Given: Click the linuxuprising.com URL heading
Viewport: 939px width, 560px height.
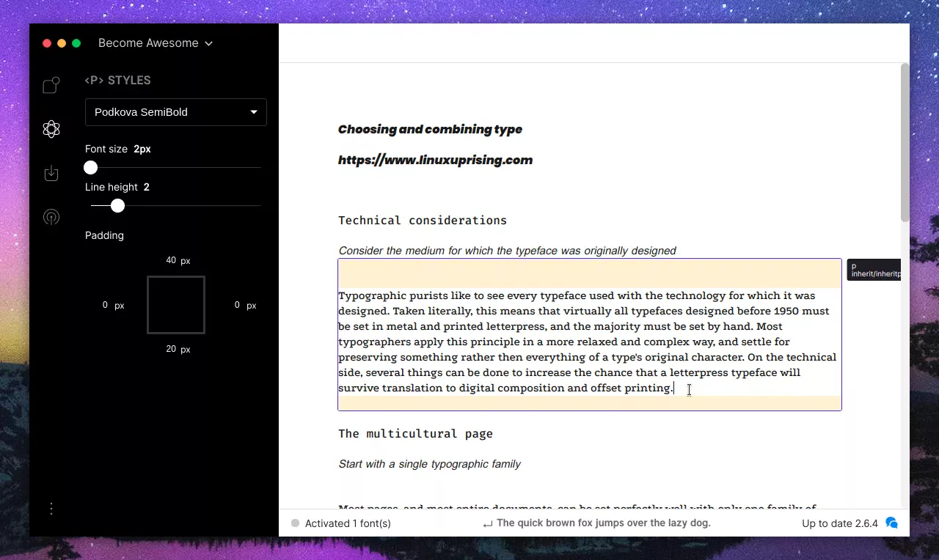Looking at the screenshot, I should 435,161.
